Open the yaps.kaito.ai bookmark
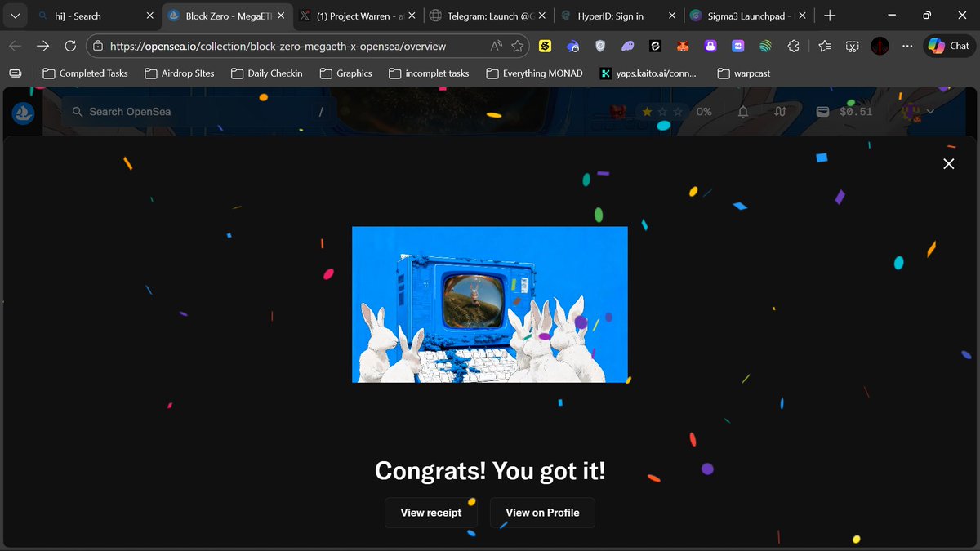The height and width of the screenshot is (551, 980). pyautogui.click(x=648, y=73)
